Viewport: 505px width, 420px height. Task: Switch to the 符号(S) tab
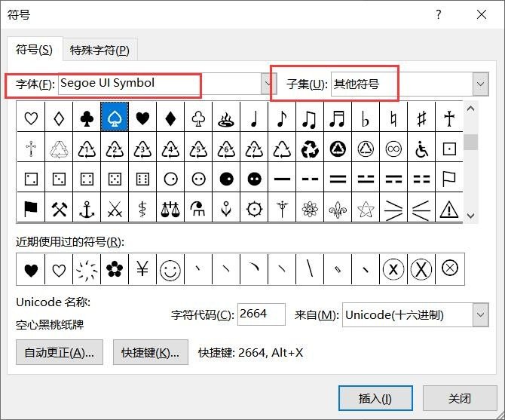34,50
